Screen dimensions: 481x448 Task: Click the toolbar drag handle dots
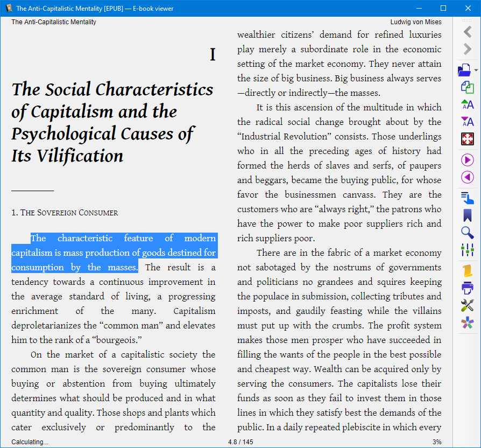(x=467, y=20)
